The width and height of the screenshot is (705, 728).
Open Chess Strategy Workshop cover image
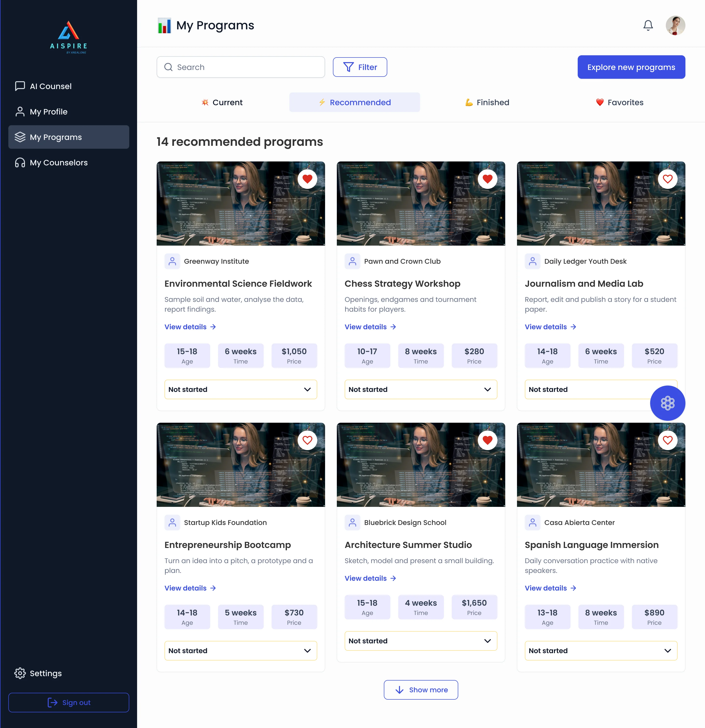[x=421, y=204]
